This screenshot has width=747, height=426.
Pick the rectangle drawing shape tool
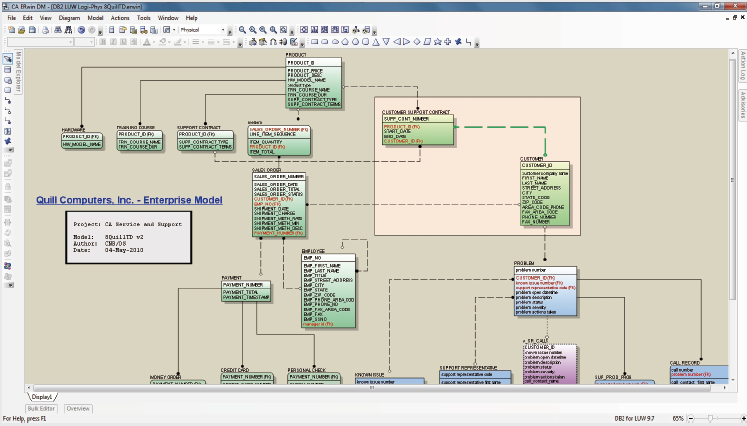[314, 42]
